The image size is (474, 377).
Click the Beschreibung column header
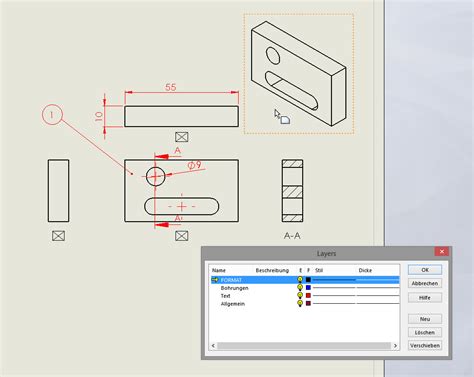tap(272, 270)
